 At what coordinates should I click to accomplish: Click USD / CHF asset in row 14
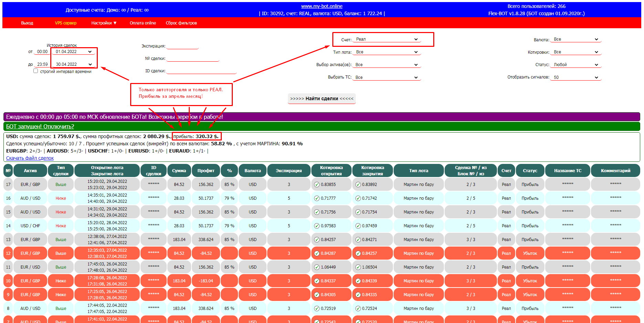(x=30, y=226)
